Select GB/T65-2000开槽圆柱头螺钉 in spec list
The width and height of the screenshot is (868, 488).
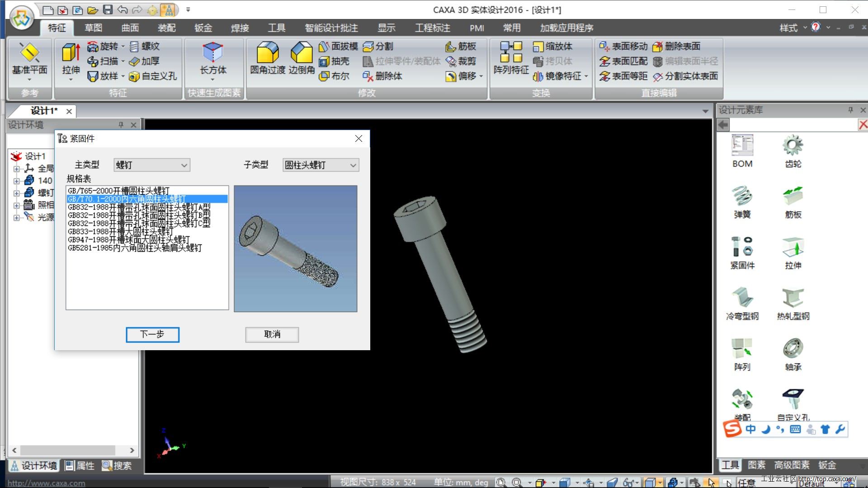coord(147,191)
